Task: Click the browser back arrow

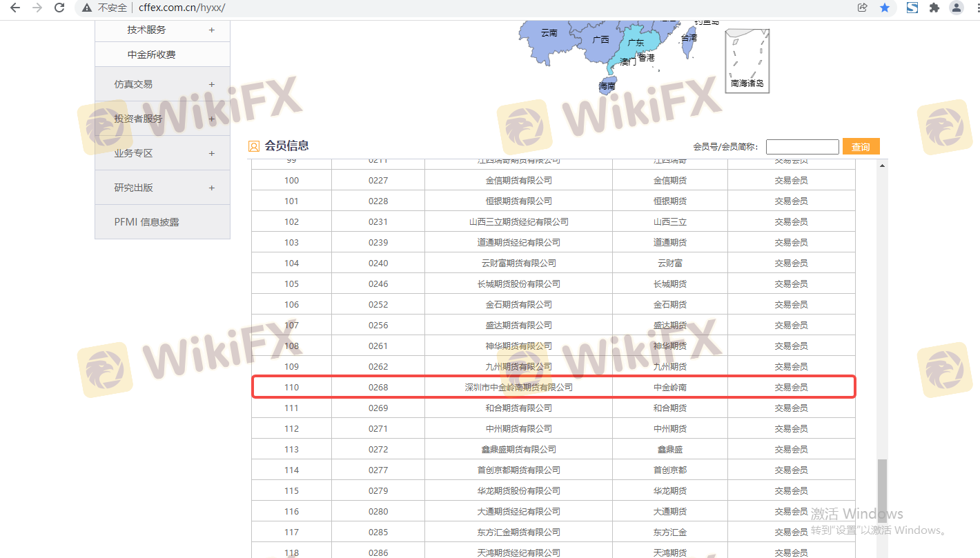Action: [14, 8]
